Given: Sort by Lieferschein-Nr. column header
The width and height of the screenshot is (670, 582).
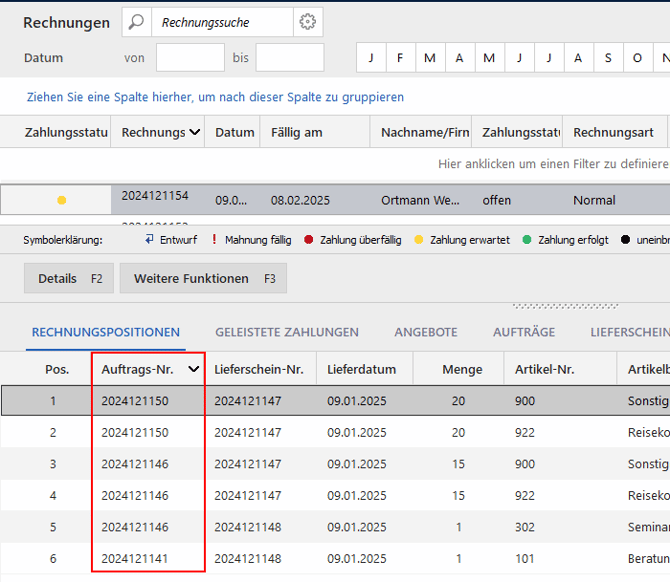Looking at the screenshot, I should tap(261, 369).
